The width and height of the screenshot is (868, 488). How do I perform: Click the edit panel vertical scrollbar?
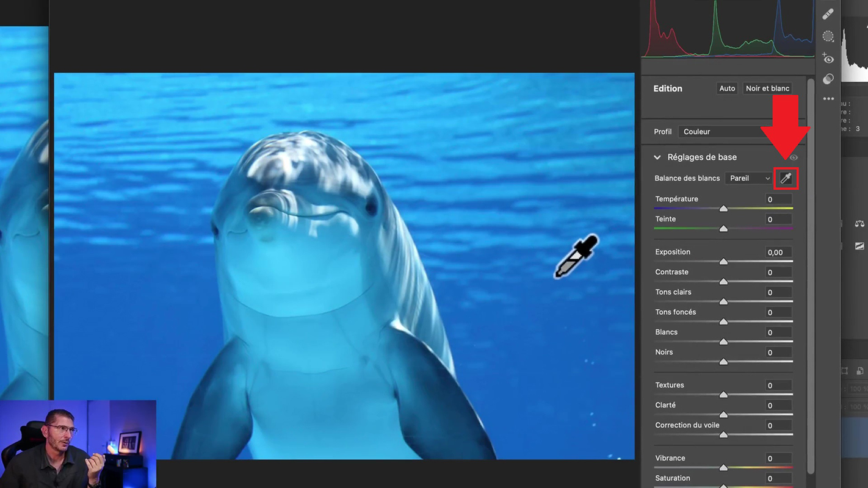(x=811, y=274)
